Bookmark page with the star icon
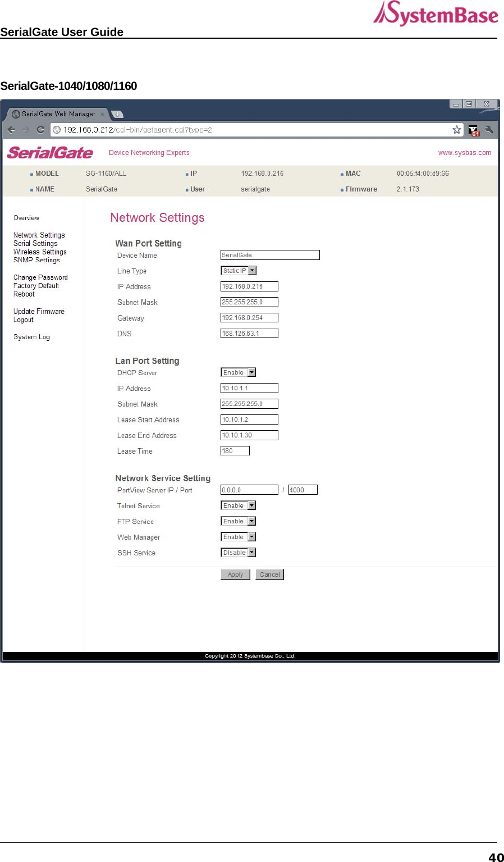 [457, 130]
